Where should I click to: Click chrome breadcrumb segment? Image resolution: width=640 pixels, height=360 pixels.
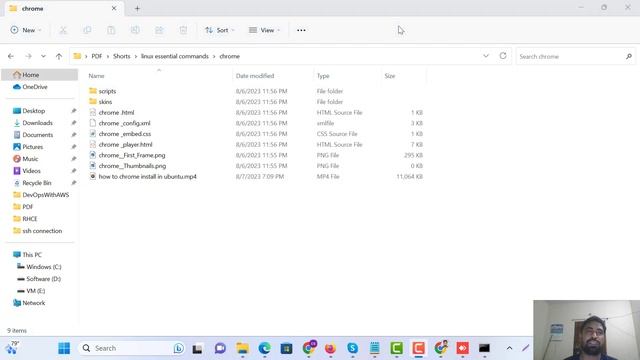[229, 56]
